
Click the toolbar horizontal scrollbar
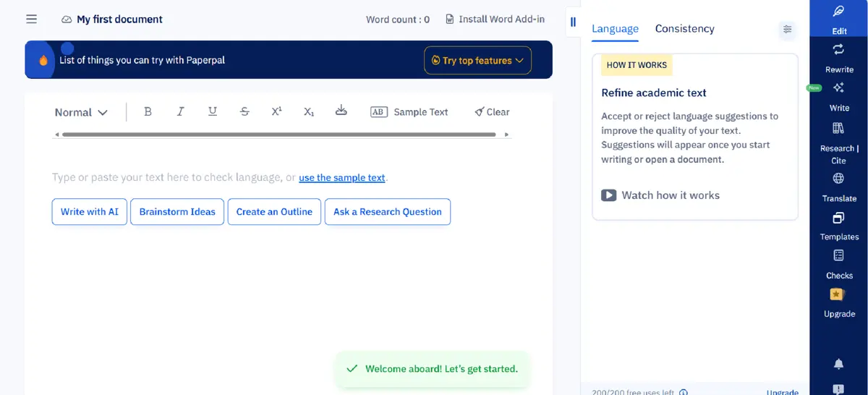pyautogui.click(x=279, y=135)
